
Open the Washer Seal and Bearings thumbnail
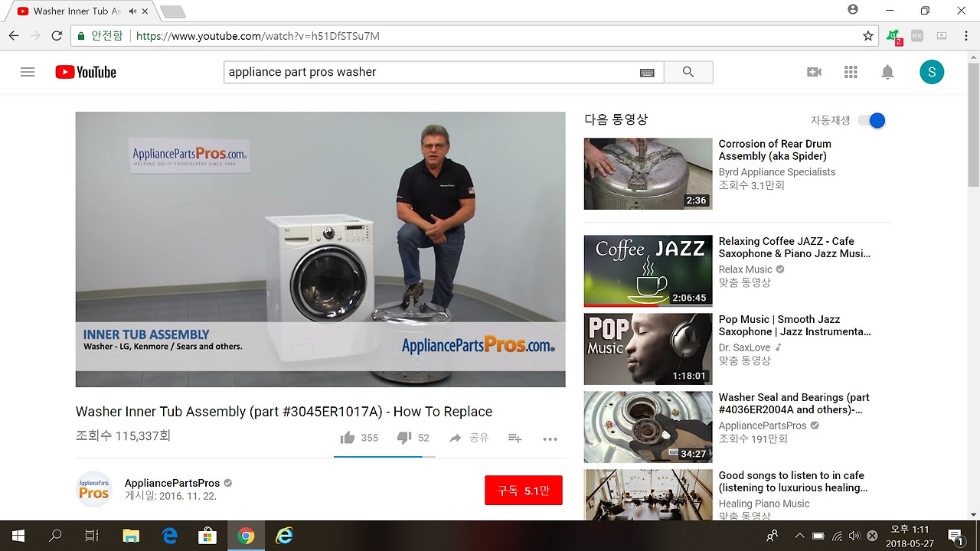648,427
